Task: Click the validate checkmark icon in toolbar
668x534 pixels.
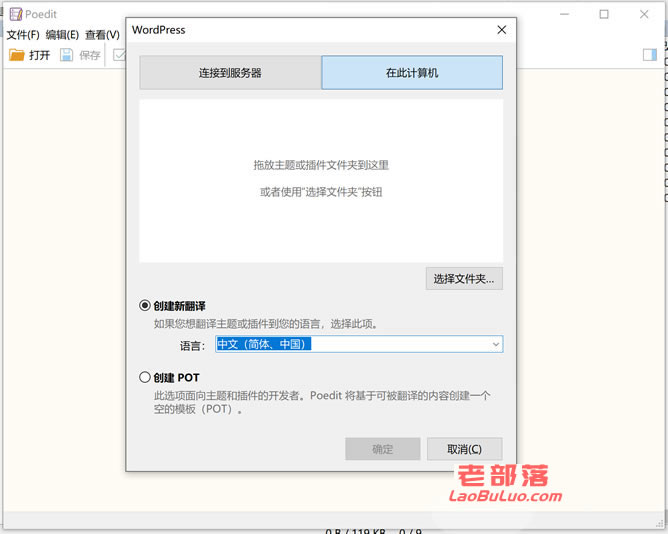Action: [x=119, y=55]
